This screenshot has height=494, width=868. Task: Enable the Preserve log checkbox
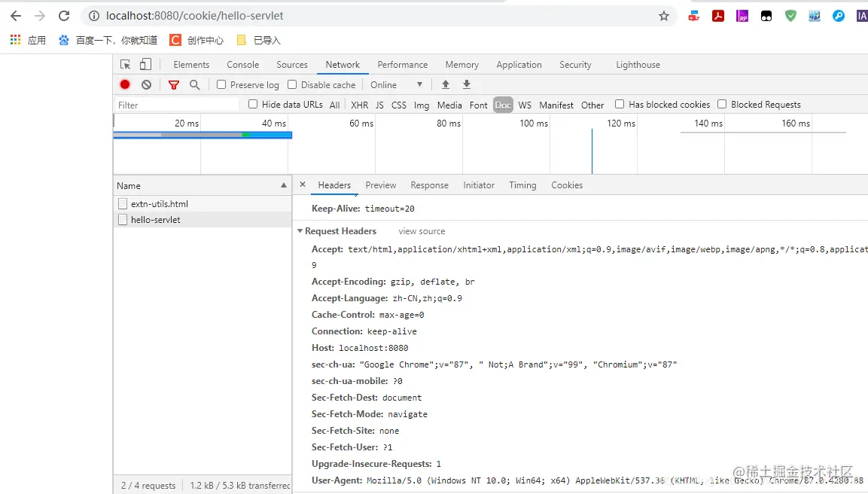click(x=221, y=85)
